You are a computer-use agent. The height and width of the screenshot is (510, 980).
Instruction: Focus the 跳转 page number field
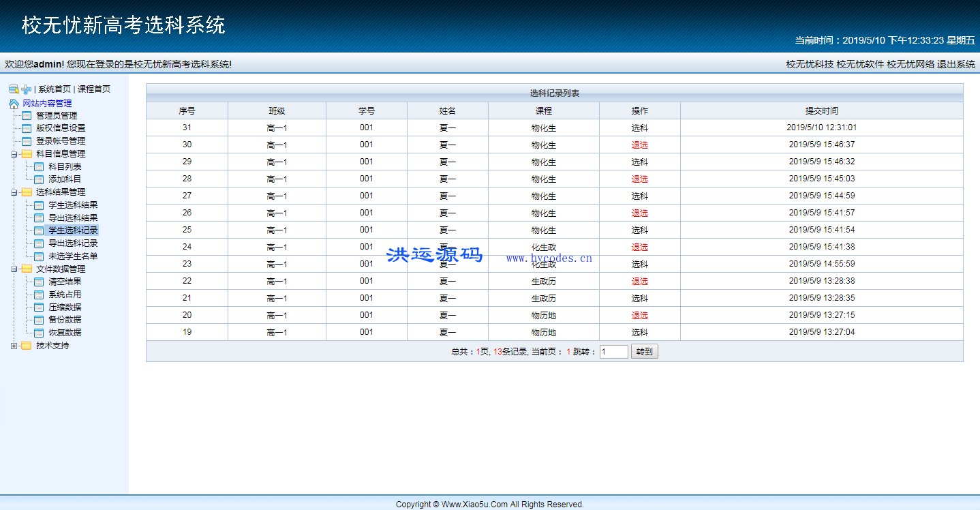click(x=614, y=352)
